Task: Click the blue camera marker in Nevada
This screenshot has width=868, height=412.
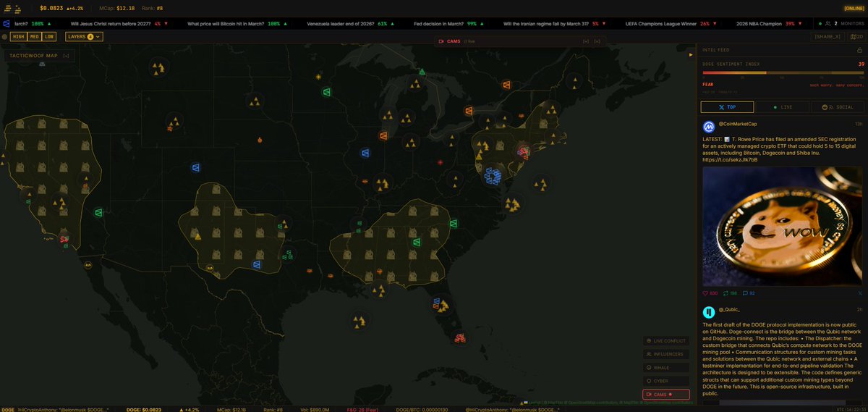Action: coord(195,167)
